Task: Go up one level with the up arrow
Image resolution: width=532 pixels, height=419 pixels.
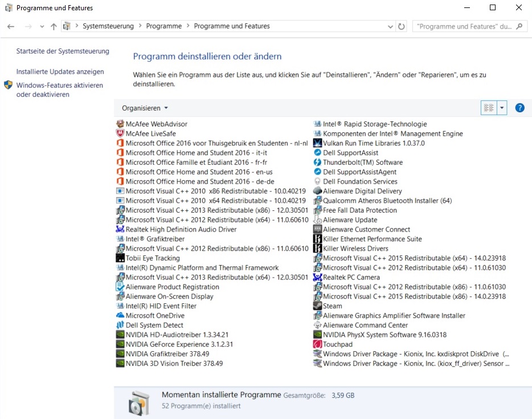Action: 54,26
